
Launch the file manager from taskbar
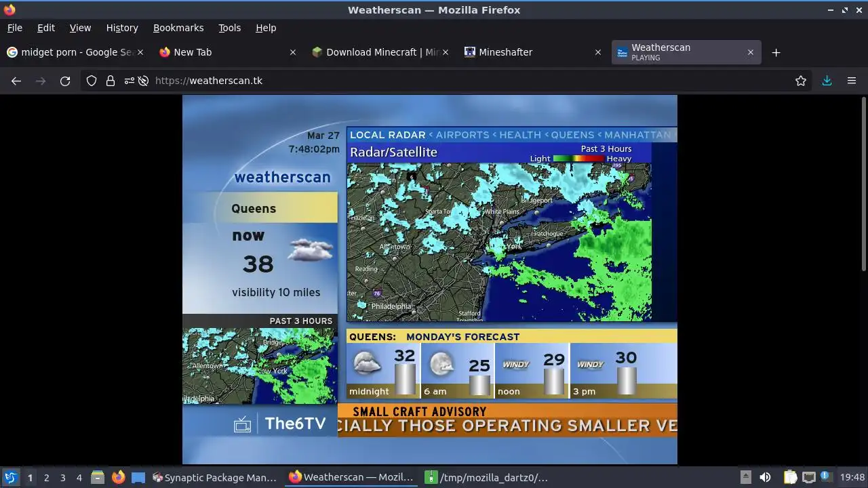98,477
